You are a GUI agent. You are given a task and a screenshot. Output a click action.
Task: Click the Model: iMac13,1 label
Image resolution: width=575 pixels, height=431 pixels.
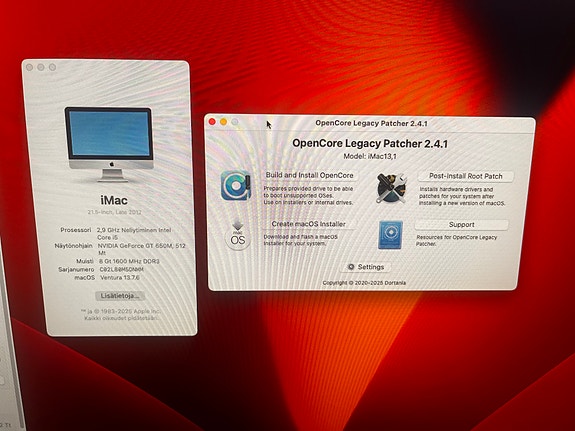pos(370,156)
